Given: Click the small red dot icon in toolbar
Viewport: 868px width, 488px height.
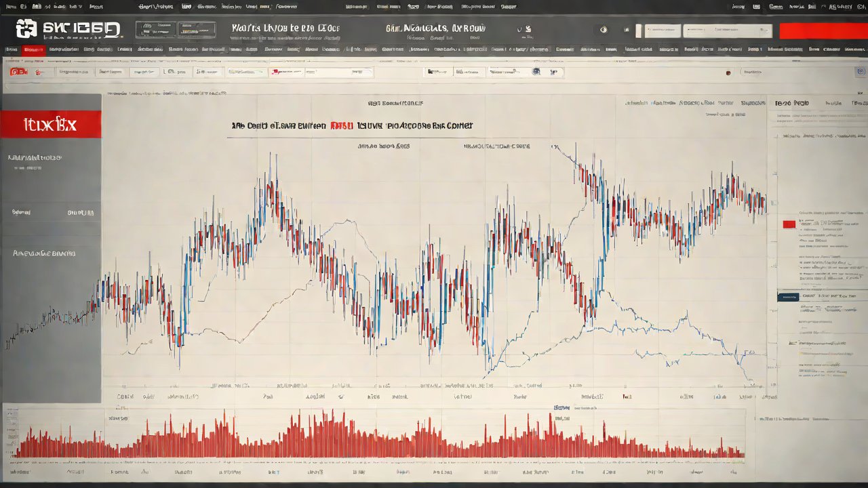Looking at the screenshot, I should pyautogui.click(x=728, y=73).
